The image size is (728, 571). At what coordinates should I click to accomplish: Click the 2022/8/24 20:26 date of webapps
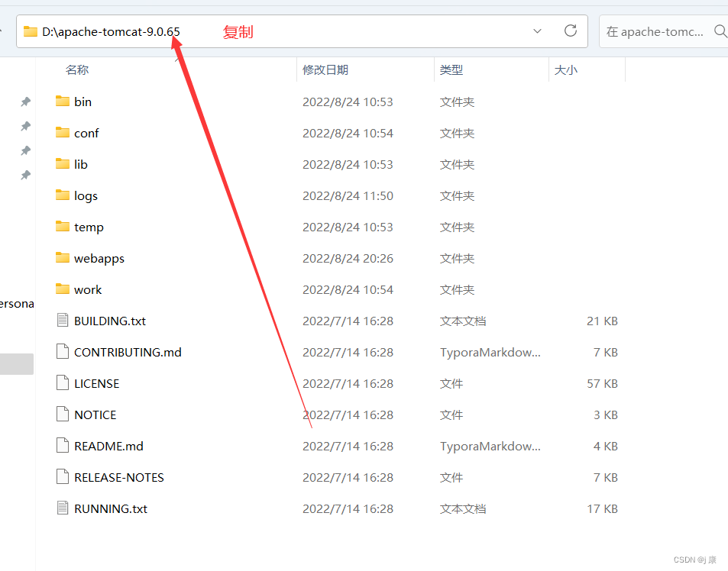pos(348,258)
